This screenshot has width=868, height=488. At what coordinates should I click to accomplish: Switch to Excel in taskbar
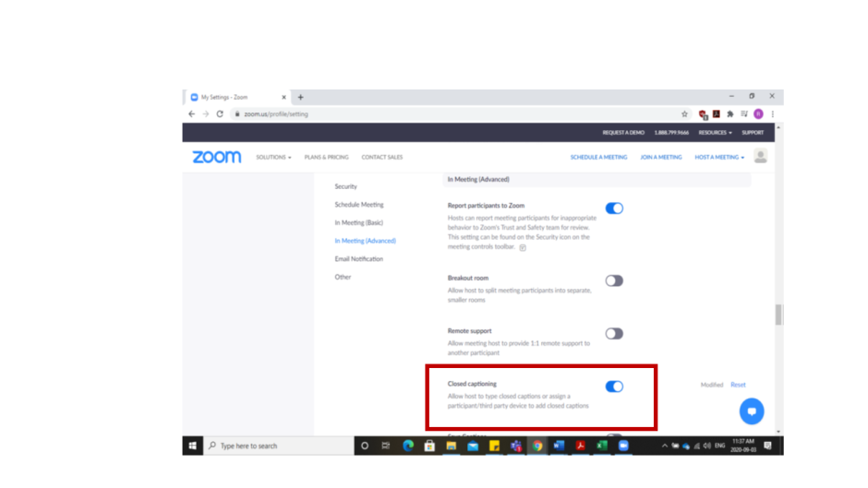pyautogui.click(x=602, y=446)
